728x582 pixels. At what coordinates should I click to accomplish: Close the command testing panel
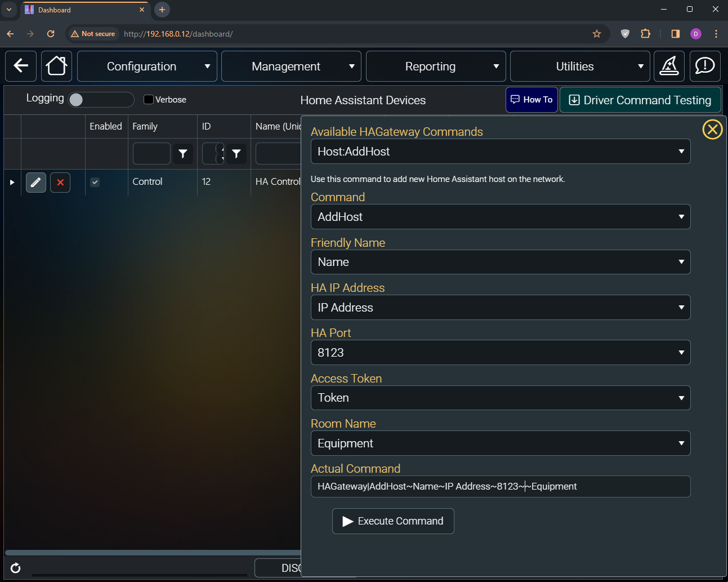(712, 130)
